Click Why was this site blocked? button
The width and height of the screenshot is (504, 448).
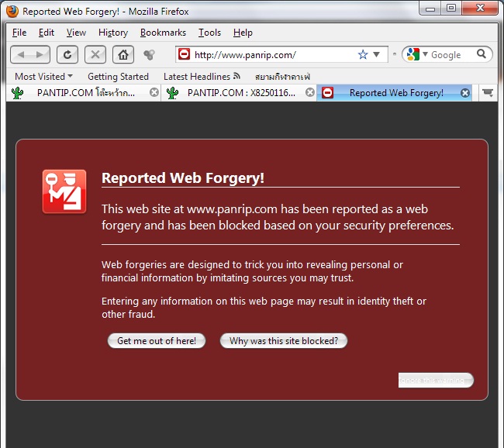284,341
